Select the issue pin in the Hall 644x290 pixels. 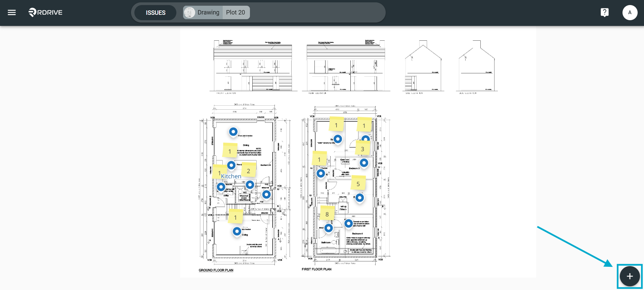click(x=266, y=194)
